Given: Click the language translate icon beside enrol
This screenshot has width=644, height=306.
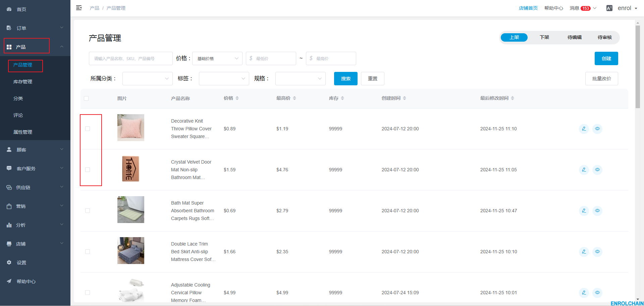Looking at the screenshot, I should click(x=609, y=8).
